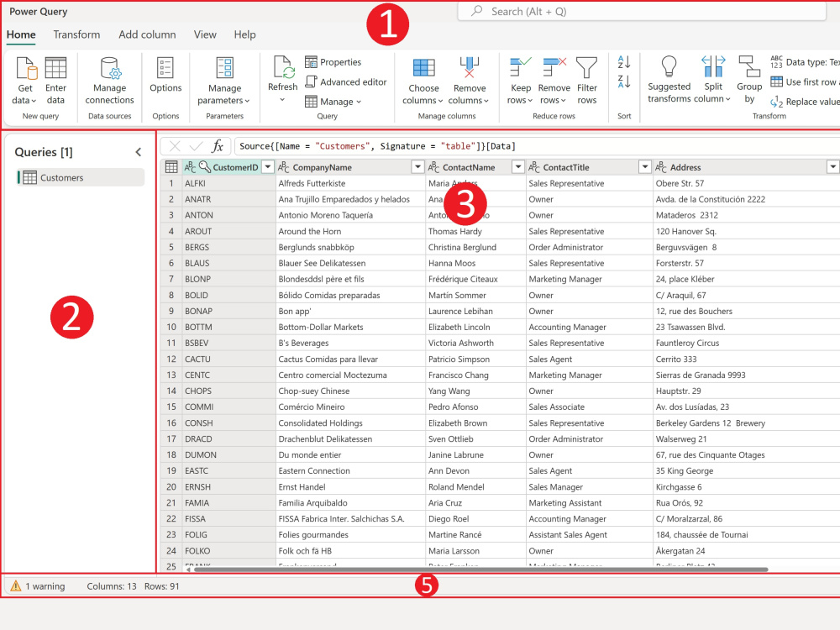Click the Åkergatan 24 cell
This screenshot has height=630, width=840.
747,551
